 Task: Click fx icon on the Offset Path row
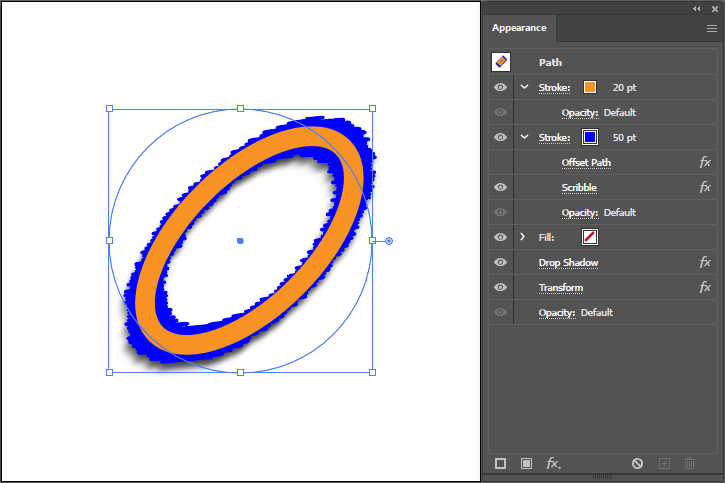click(704, 162)
